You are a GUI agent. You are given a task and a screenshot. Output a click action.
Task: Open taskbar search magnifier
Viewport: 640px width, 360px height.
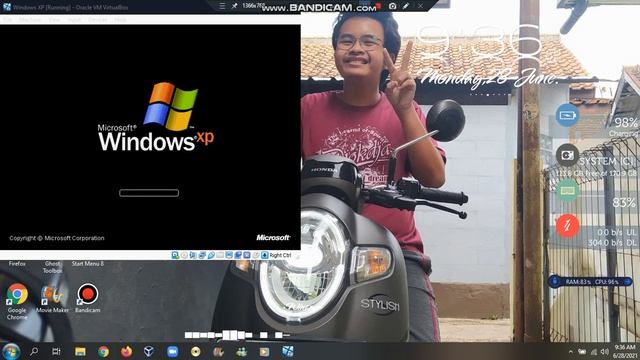(x=34, y=351)
